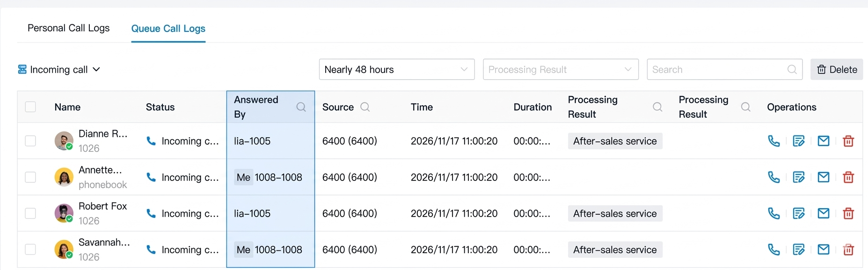The image size is (868, 270).
Task: Add note for Savannah... call log
Action: [799, 249]
